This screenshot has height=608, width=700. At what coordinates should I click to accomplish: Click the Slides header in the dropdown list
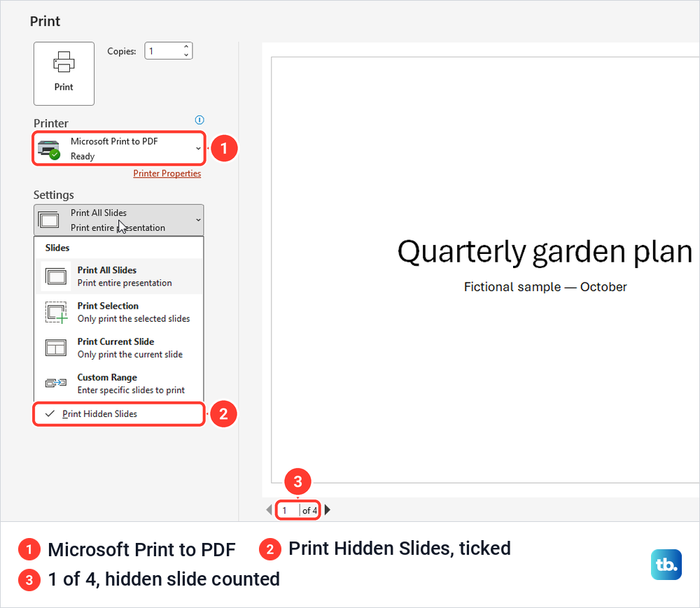tap(57, 248)
